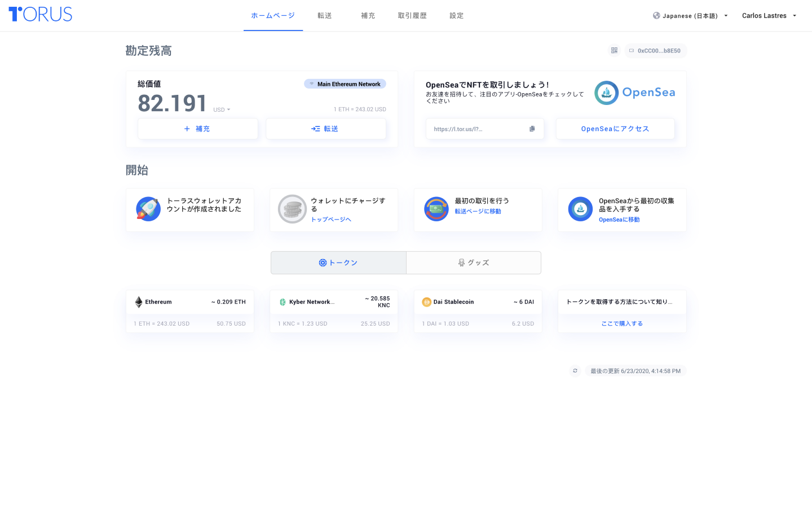Screen dimensions: 812x508
Task: Follow the トップページへ link
Action: 331,220
